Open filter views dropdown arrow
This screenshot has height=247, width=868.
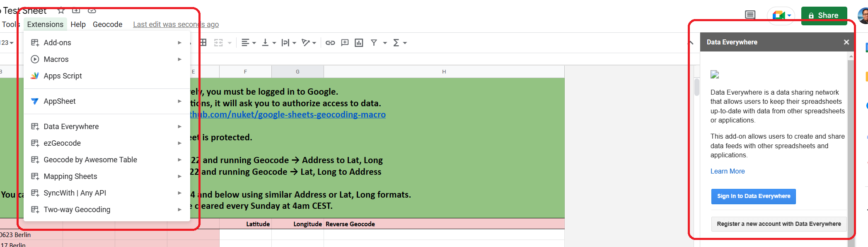[x=385, y=43]
